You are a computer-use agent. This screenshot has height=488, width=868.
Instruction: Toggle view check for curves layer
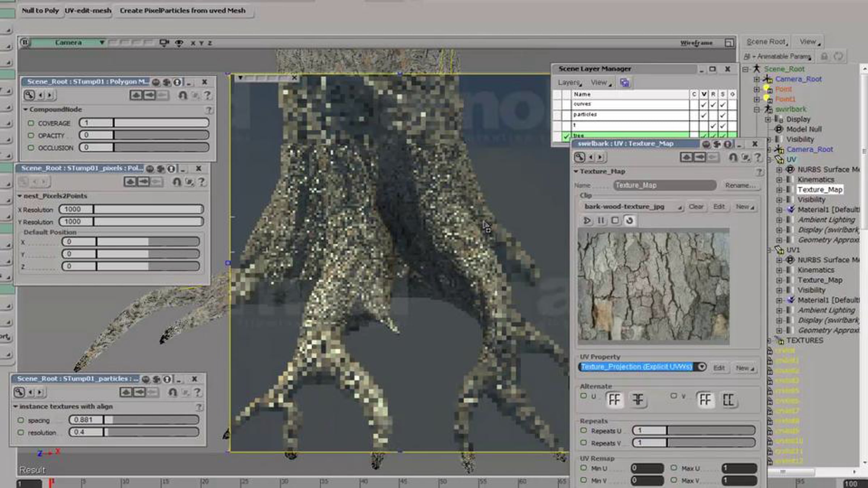(703, 104)
